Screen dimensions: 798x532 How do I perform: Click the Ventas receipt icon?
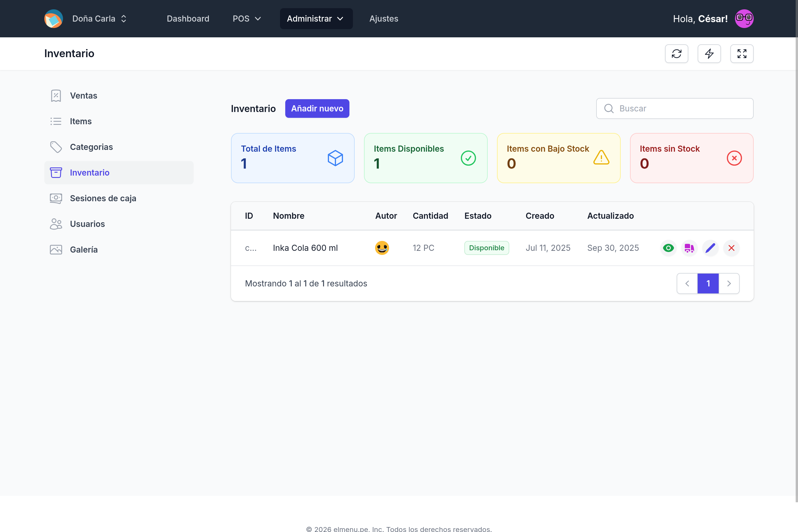point(56,96)
